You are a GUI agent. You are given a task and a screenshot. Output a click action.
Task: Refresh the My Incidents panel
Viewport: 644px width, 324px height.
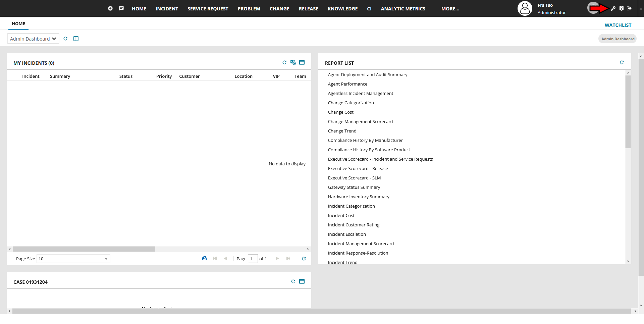coord(284,62)
